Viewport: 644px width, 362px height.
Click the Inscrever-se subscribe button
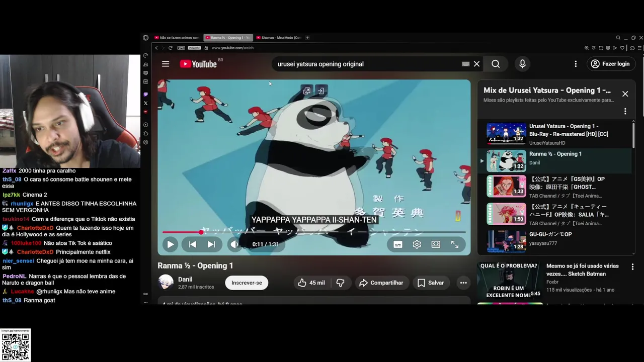point(247,283)
